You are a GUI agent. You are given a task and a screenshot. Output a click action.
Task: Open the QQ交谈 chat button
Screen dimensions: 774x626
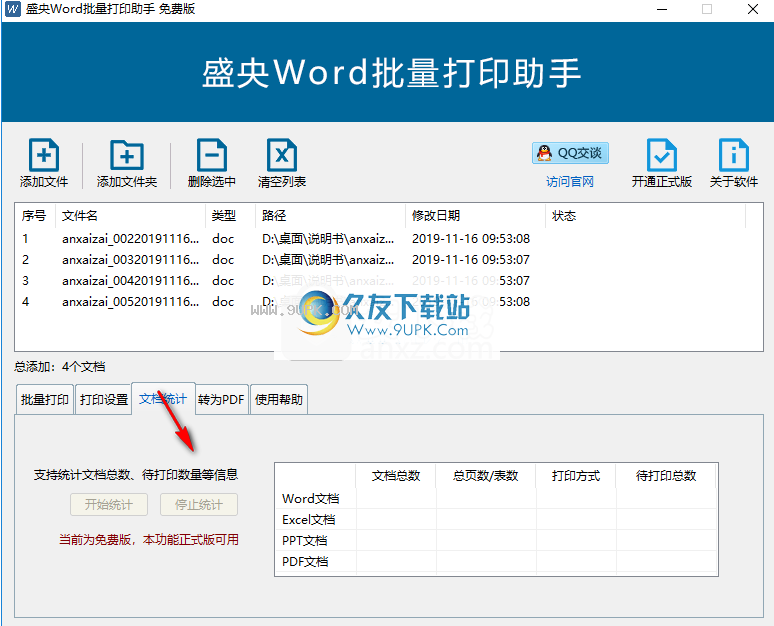(570, 153)
